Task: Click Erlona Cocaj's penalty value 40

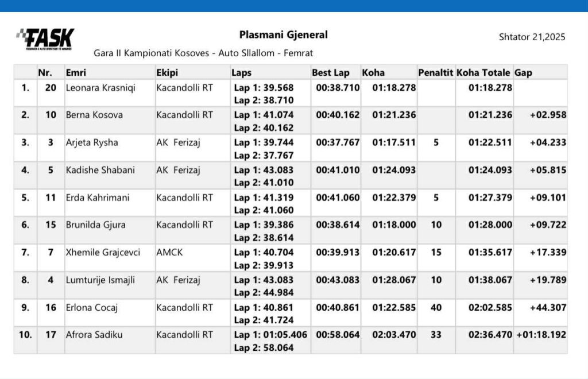Action: tap(436, 307)
